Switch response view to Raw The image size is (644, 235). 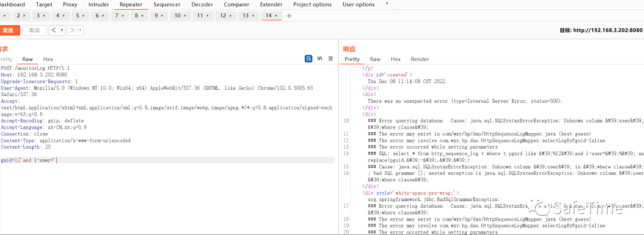[x=375, y=59]
